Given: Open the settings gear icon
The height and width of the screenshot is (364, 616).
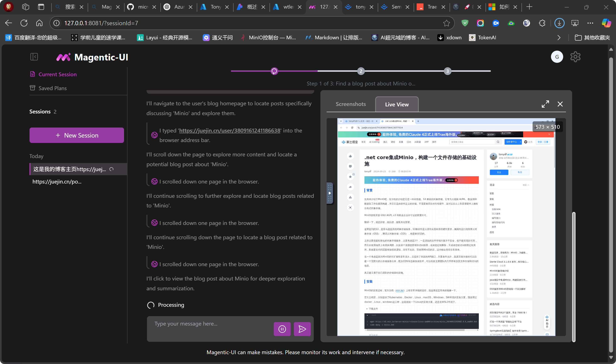Looking at the screenshot, I should 575,57.
